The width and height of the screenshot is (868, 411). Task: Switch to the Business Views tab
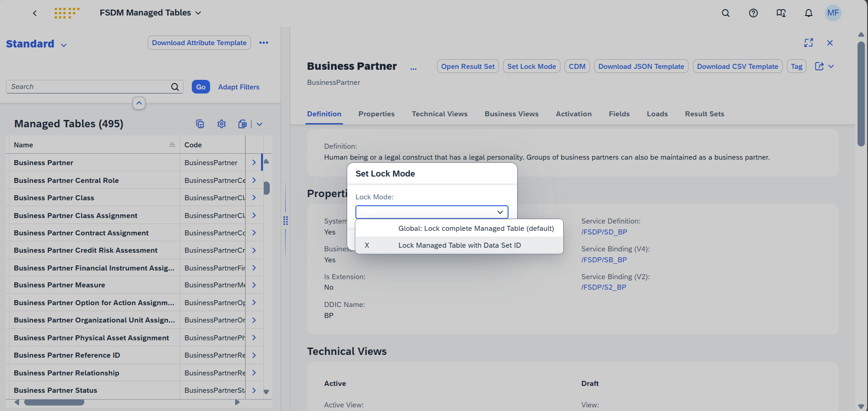click(x=511, y=114)
